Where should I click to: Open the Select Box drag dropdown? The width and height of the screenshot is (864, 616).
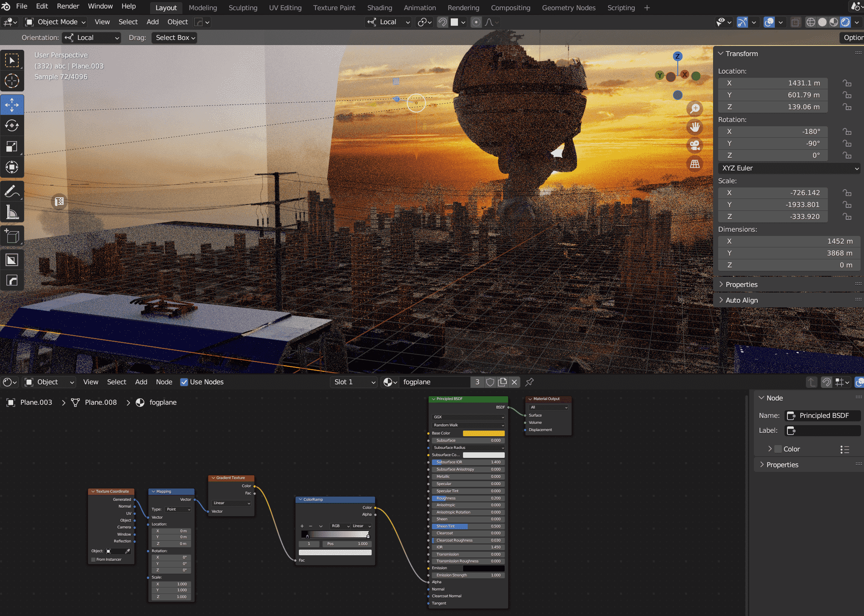pos(175,37)
